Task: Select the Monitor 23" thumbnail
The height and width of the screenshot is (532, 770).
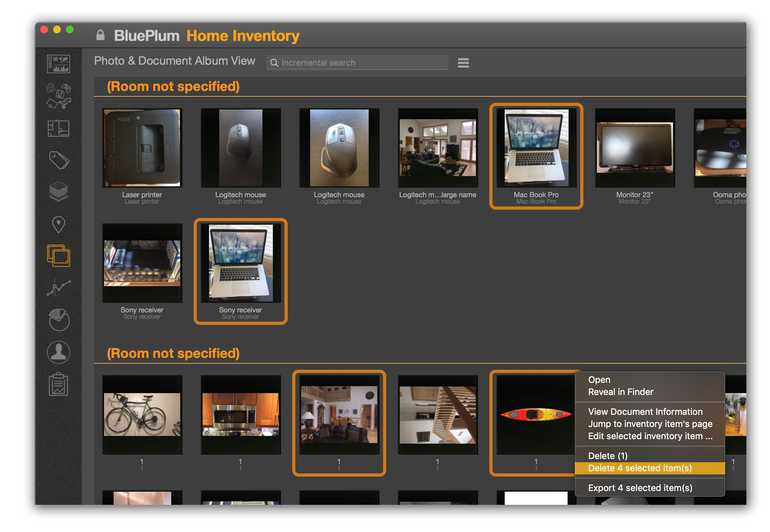Action: click(635, 148)
